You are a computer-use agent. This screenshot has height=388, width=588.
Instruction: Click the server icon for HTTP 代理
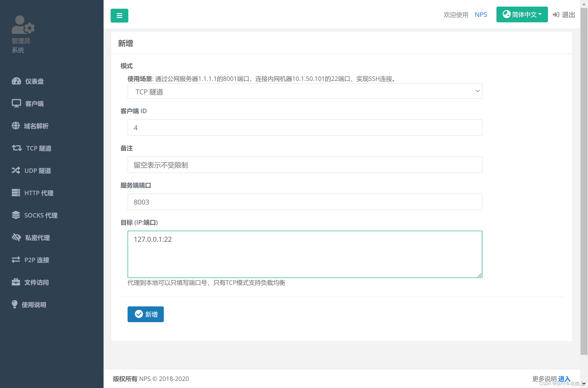16,193
